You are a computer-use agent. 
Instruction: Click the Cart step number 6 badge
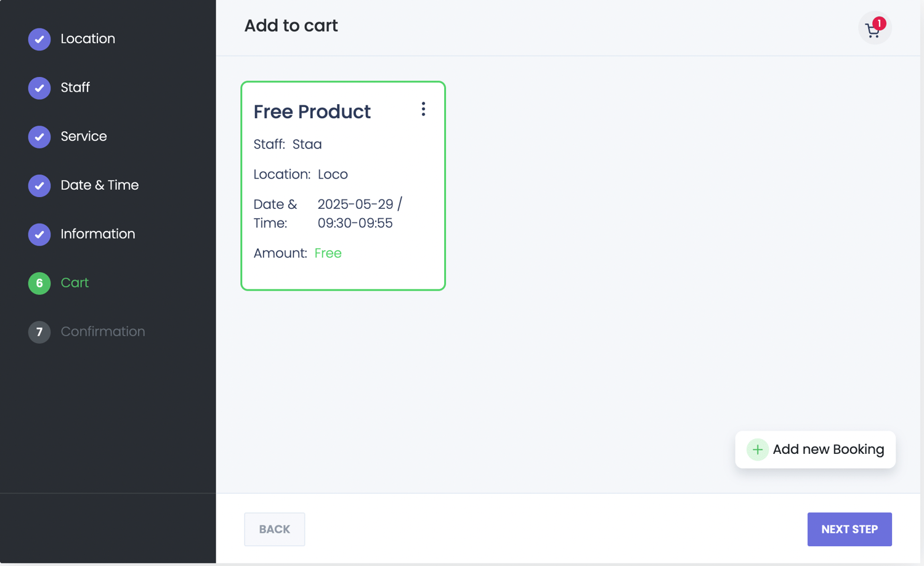tap(39, 283)
